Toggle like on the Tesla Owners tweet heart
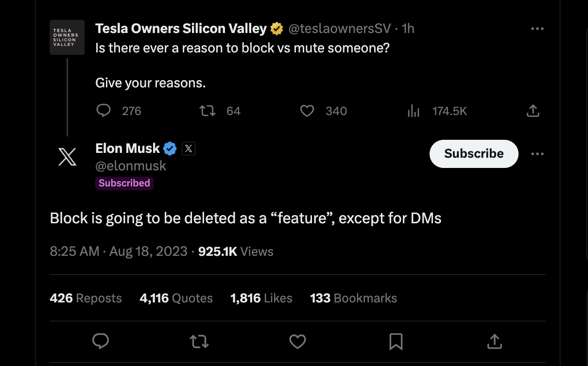Viewport: 588px width, 366px height. click(307, 111)
